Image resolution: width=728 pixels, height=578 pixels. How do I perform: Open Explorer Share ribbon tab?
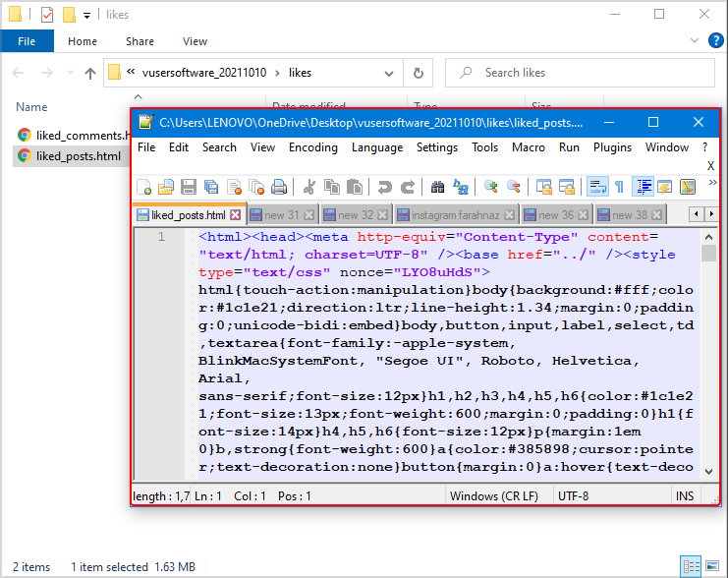click(x=140, y=41)
